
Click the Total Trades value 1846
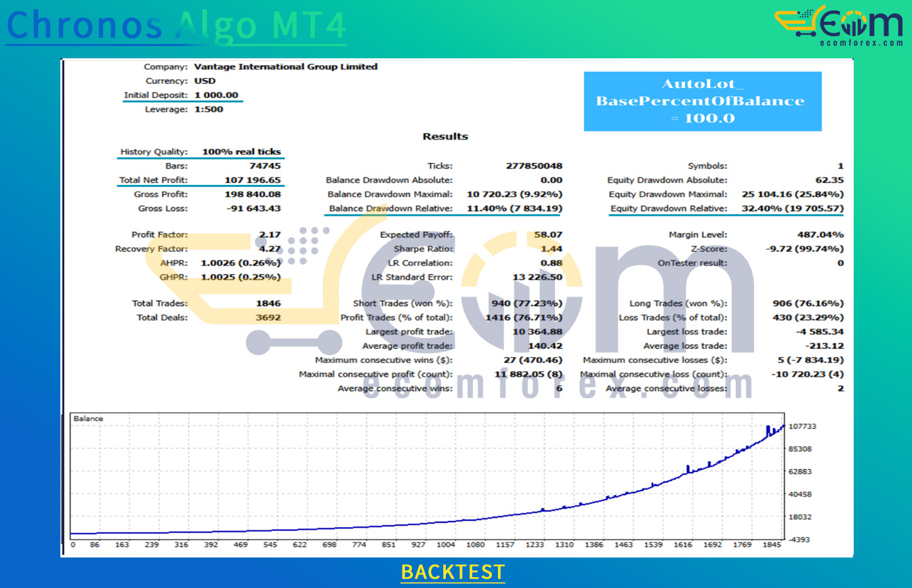(268, 304)
